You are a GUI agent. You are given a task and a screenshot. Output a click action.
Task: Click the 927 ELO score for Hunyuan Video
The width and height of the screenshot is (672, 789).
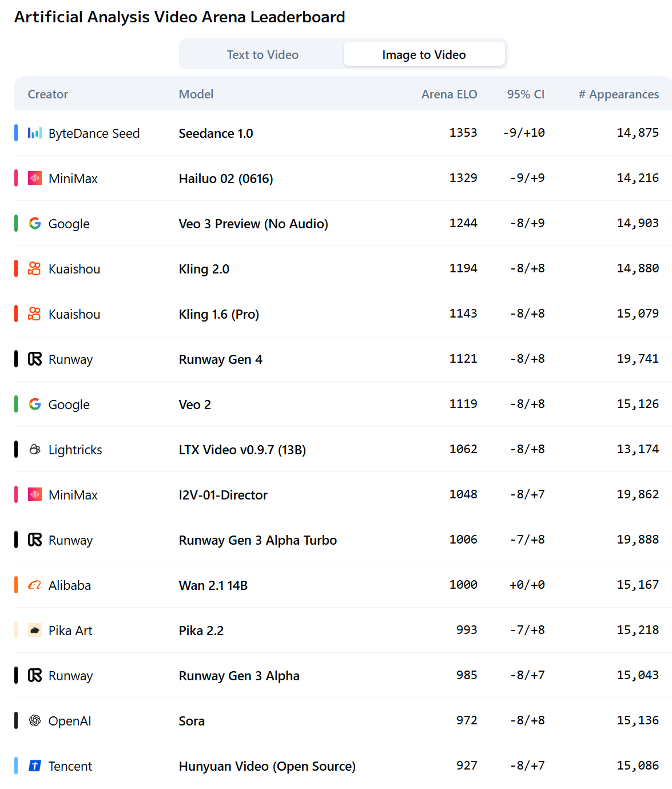467,766
